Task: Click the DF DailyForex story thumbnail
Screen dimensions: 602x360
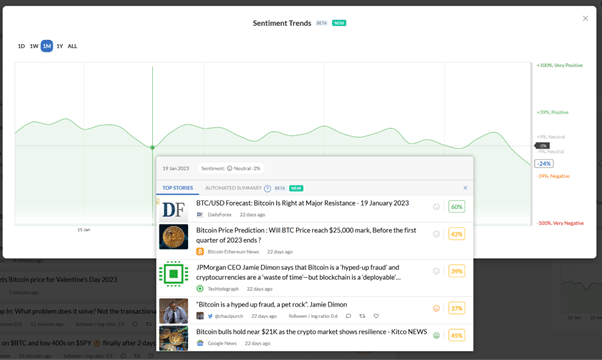Action: pyautogui.click(x=174, y=210)
